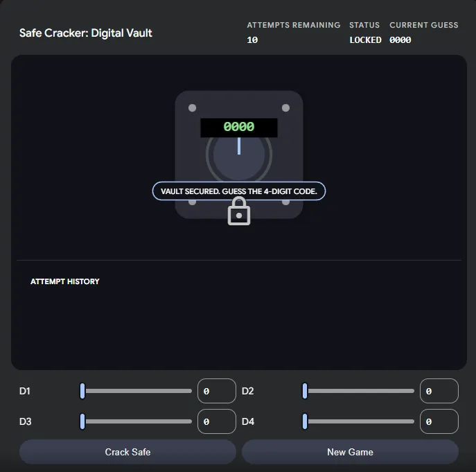Click the Current Guess value in header

(x=400, y=40)
